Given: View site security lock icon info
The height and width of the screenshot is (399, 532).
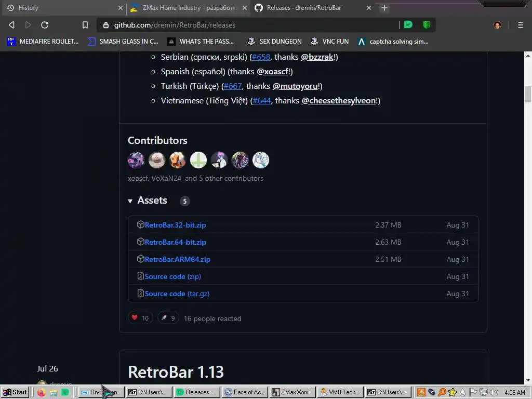Looking at the screenshot, I should tap(106, 25).
